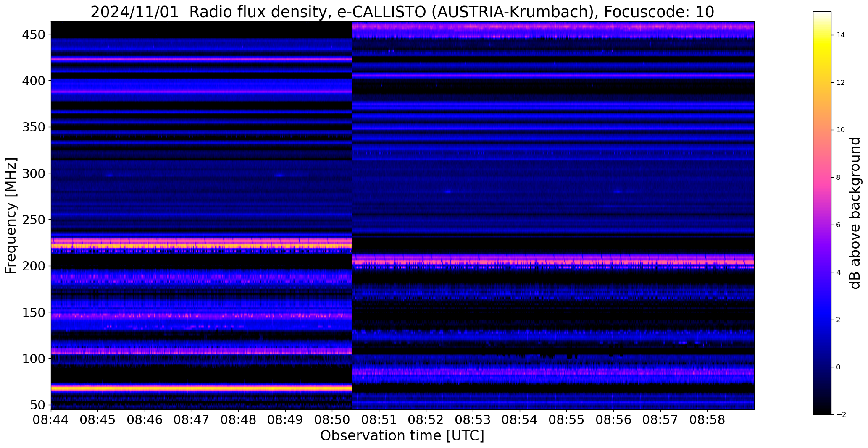Click the 'dB above background' colorbar label

pos(855,213)
